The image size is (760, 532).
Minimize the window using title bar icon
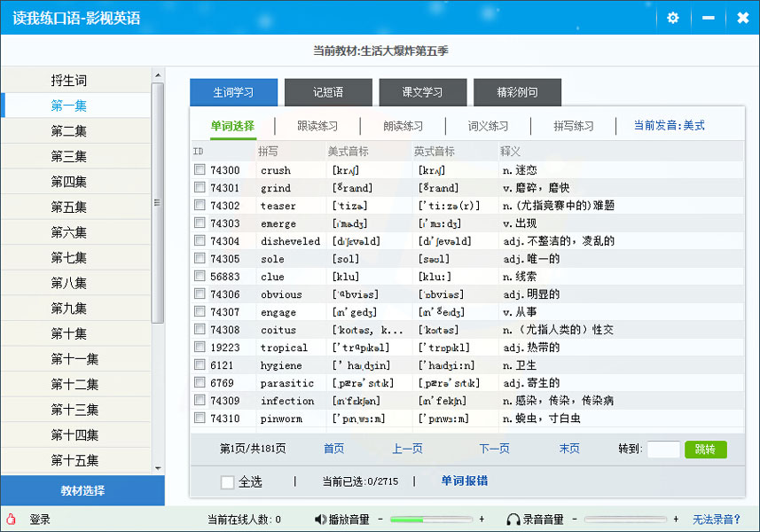(x=708, y=18)
